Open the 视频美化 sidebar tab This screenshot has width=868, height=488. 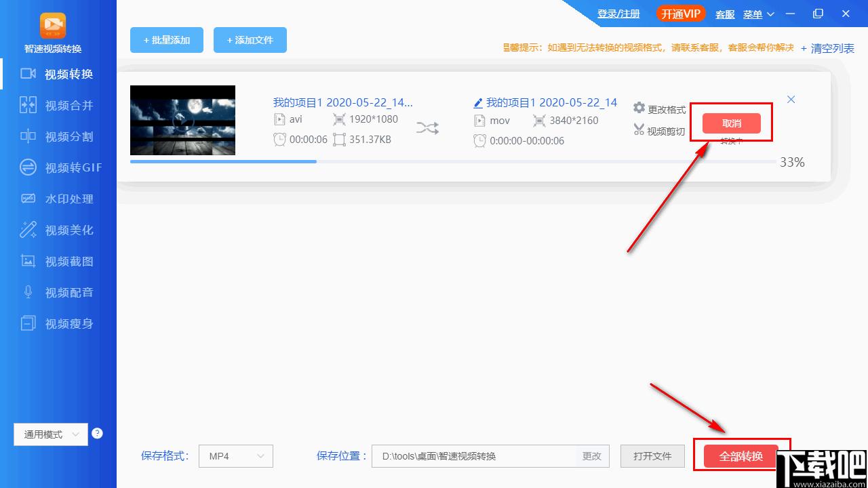click(58, 230)
